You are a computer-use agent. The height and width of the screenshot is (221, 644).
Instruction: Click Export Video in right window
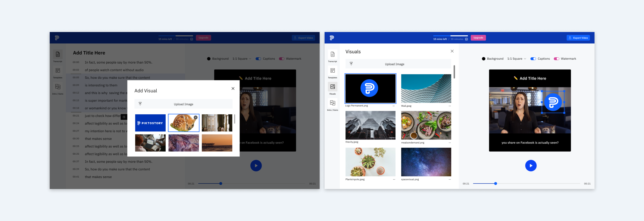click(x=578, y=38)
